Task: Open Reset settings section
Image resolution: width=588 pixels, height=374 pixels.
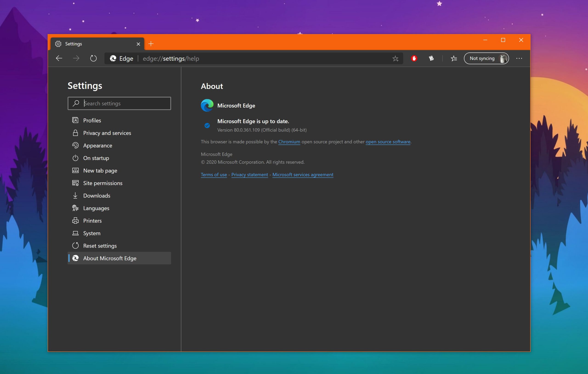Action: [119, 246]
